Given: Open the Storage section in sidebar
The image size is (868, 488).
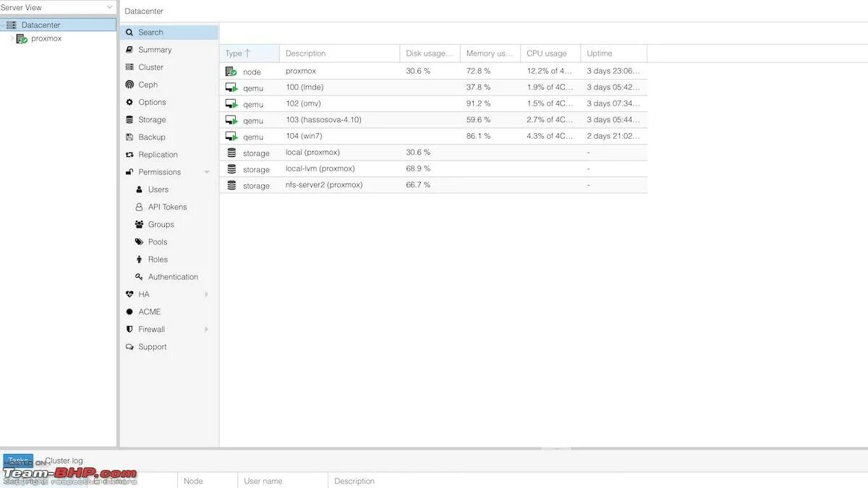Looking at the screenshot, I should pyautogui.click(x=169, y=120).
